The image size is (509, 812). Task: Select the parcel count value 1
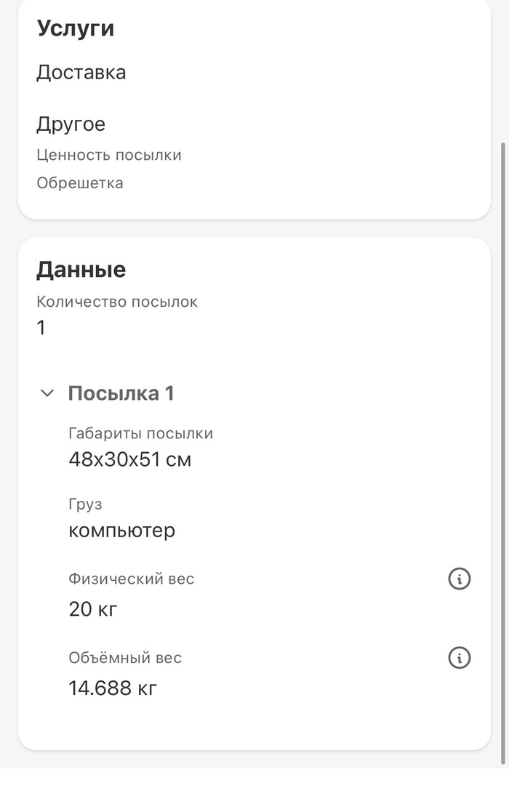click(41, 328)
